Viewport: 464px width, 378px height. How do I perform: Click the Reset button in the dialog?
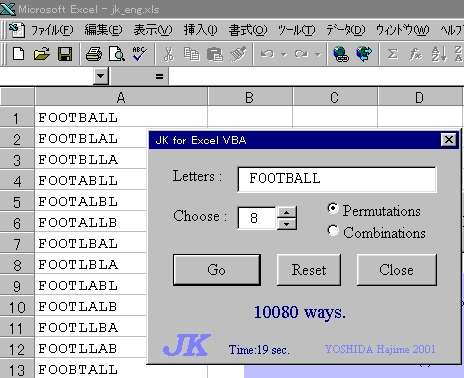[309, 270]
